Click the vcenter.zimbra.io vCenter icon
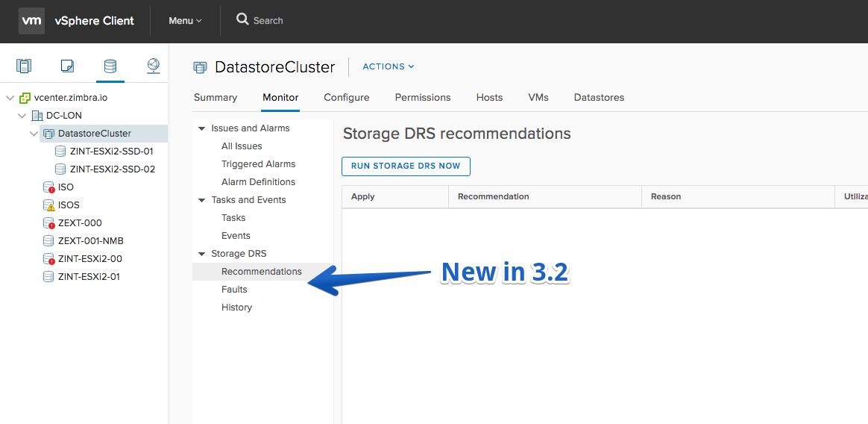Viewport: 868px width, 424px height. coord(25,98)
